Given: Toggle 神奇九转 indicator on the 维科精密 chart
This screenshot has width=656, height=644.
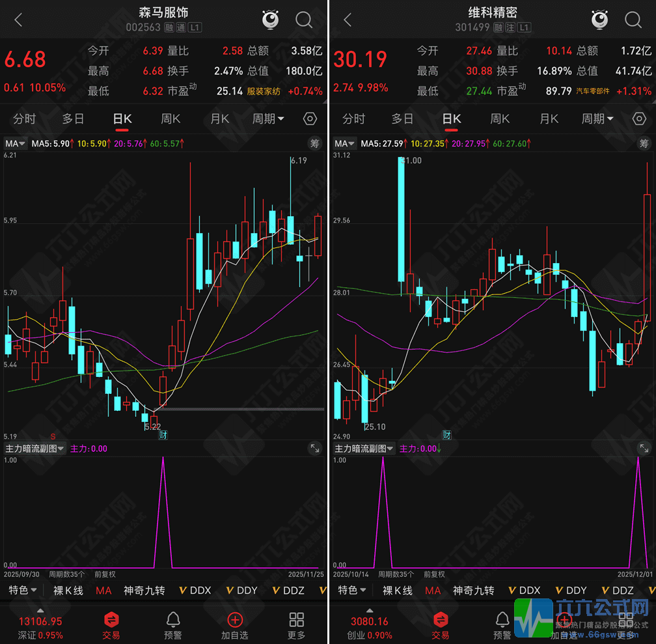Looking at the screenshot, I should coord(474,591).
